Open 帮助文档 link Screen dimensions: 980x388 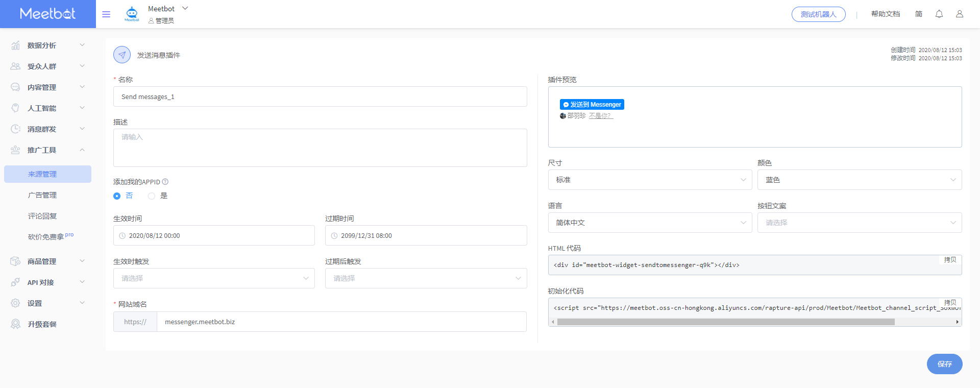click(886, 14)
